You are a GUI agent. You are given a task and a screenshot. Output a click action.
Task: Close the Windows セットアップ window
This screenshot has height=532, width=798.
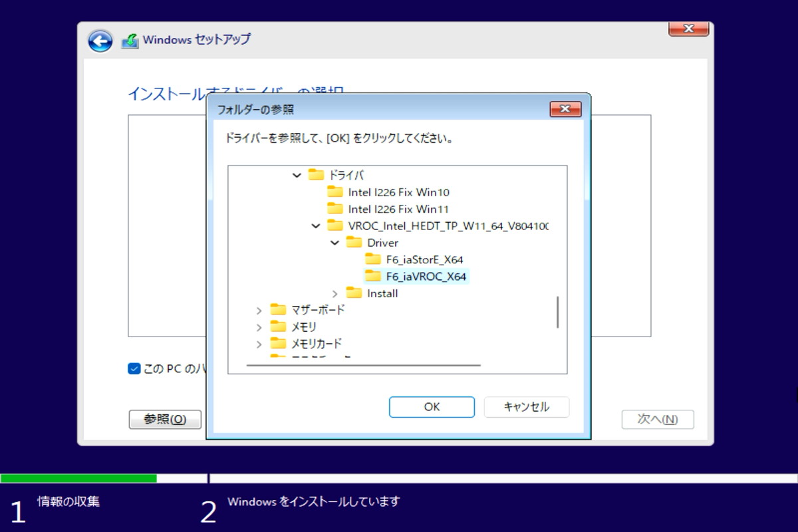click(688, 29)
